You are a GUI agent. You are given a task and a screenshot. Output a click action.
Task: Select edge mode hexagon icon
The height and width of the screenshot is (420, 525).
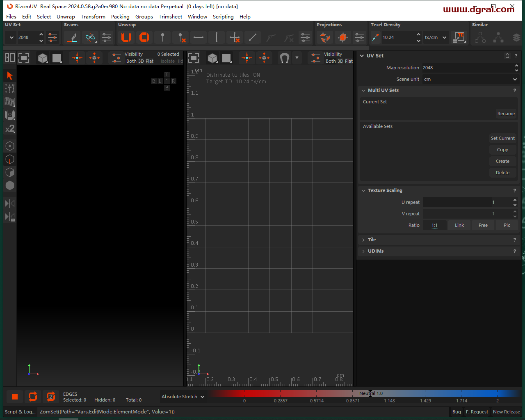(10, 159)
